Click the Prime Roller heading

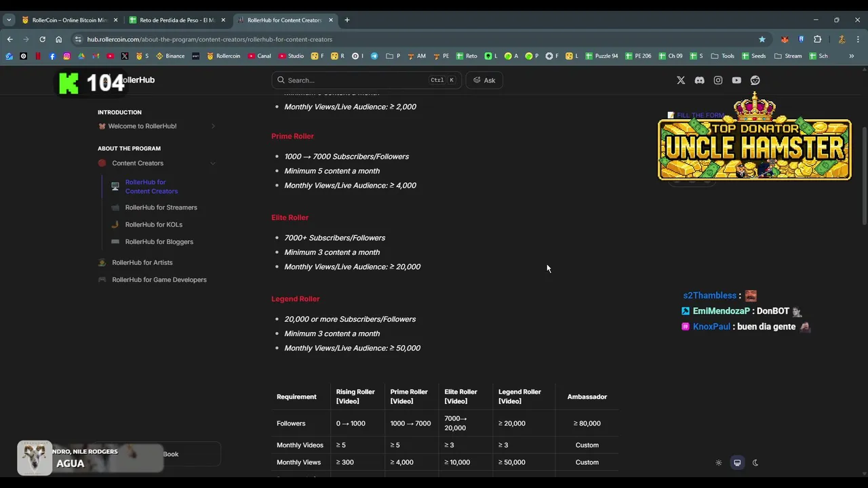coord(292,136)
